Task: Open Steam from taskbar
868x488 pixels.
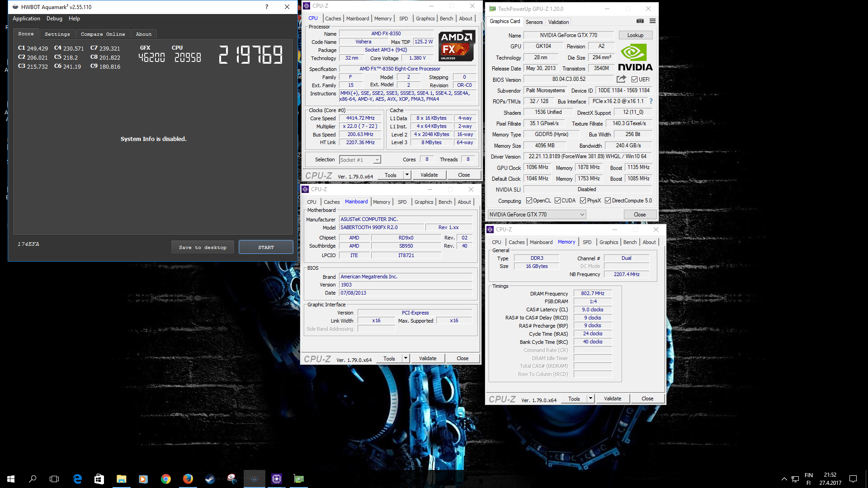Action: tap(210, 479)
